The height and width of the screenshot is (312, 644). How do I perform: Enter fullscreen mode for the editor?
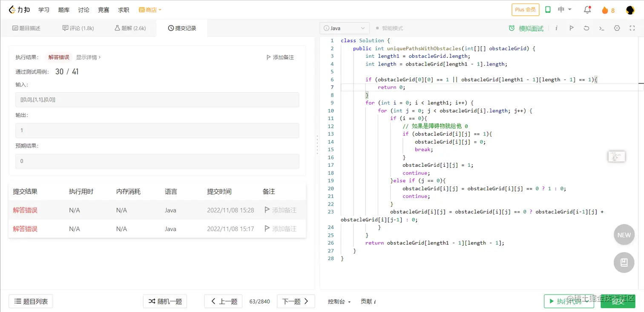632,28
